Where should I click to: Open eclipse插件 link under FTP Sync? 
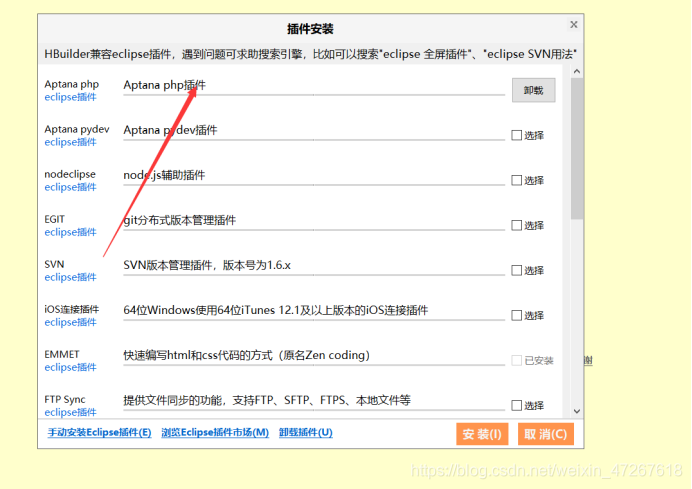click(70, 412)
